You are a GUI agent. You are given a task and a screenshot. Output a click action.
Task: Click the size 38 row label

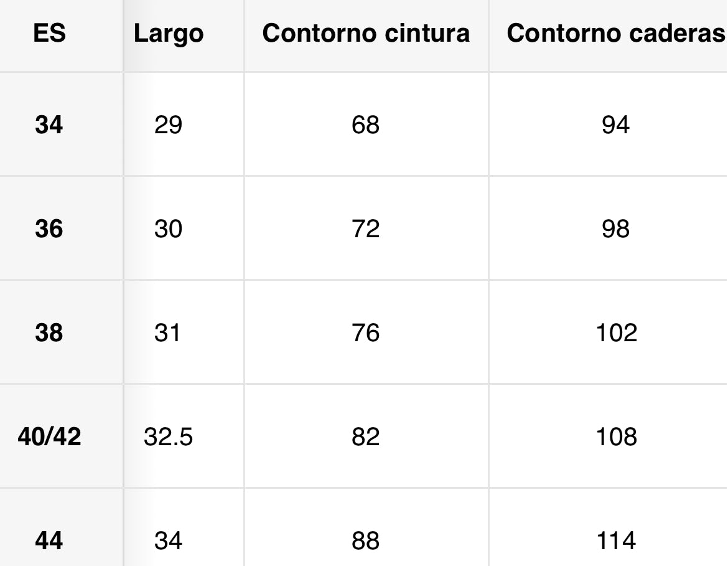[x=49, y=333]
